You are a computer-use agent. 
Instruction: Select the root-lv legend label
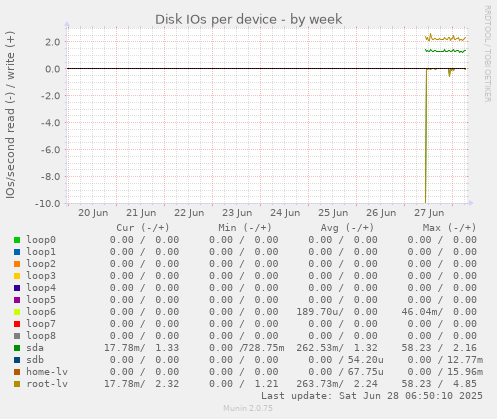tap(47, 384)
